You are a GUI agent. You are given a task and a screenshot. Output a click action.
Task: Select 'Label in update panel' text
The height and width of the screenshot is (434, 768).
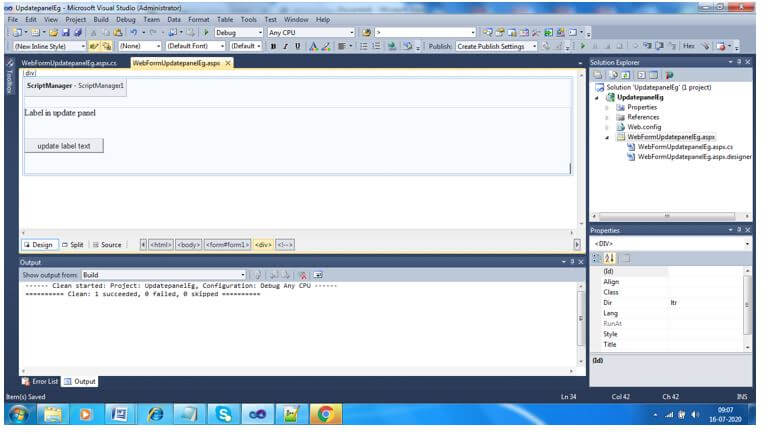pyautogui.click(x=60, y=113)
